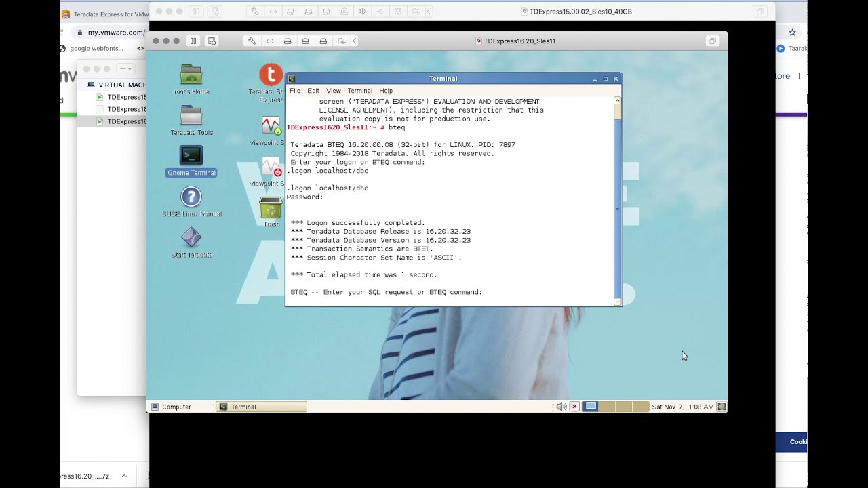Click the date and time clock in panel
This screenshot has height=488, width=868.
click(682, 407)
